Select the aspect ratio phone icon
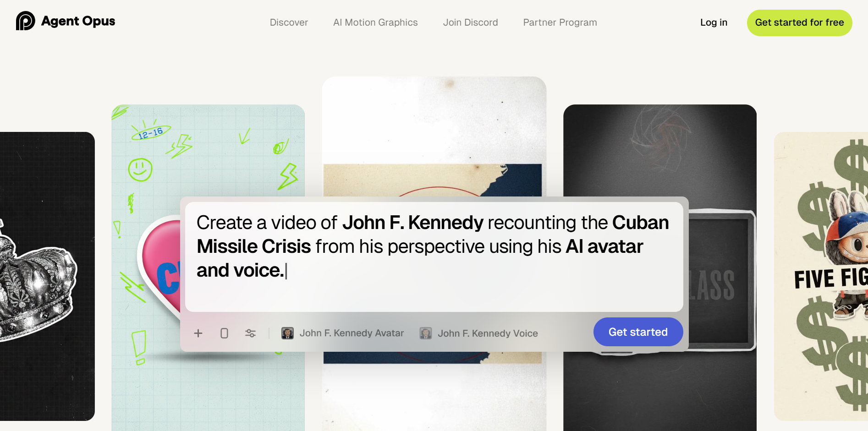Viewport: 868px width, 431px height. click(x=224, y=333)
